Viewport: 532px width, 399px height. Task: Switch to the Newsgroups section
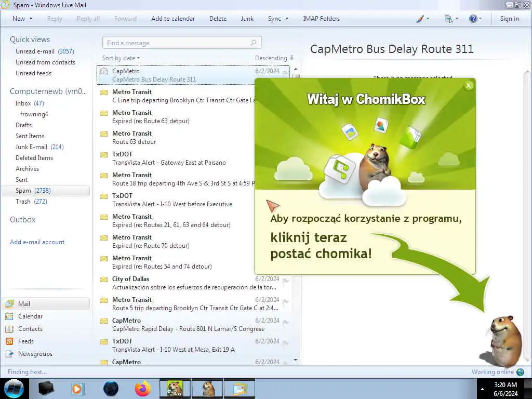point(29,353)
